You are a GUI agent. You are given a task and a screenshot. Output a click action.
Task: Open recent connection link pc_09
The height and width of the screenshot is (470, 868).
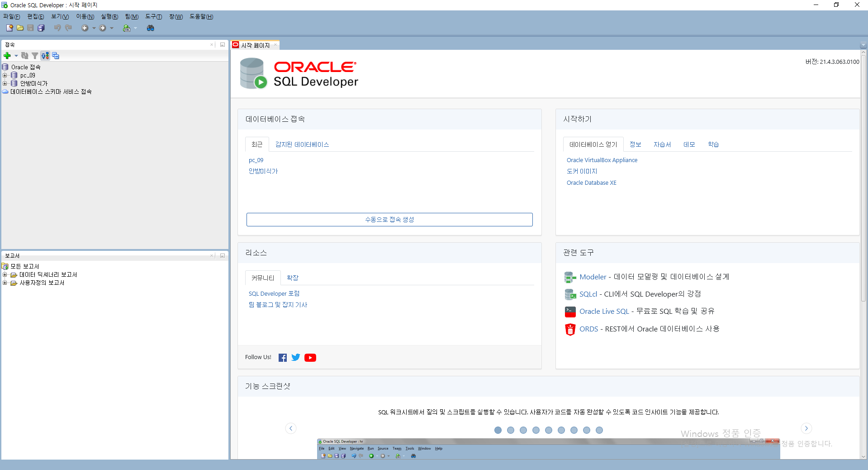click(x=256, y=160)
